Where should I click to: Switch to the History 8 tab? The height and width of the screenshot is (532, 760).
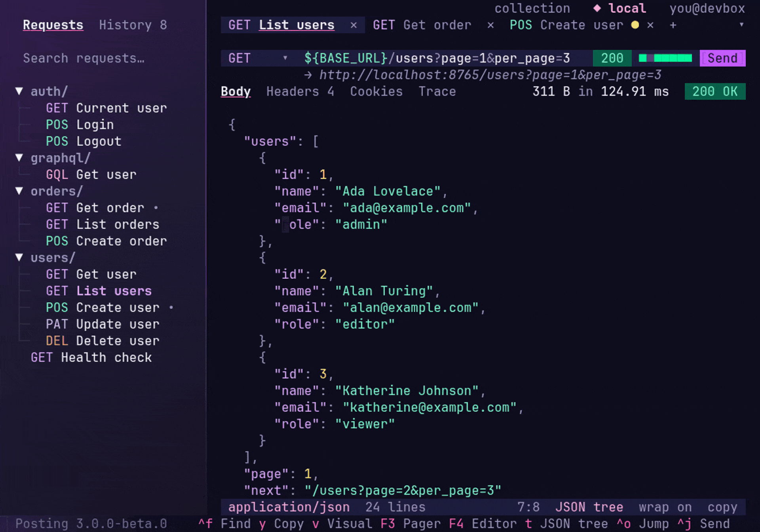coord(133,25)
